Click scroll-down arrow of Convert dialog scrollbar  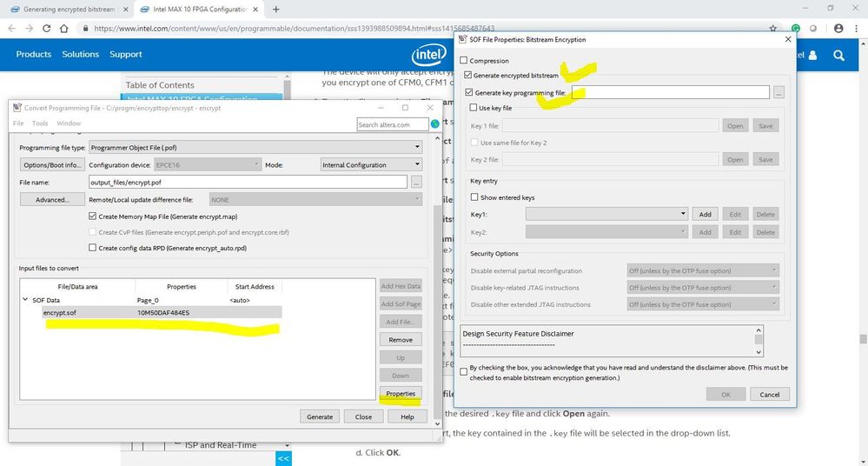click(x=437, y=424)
